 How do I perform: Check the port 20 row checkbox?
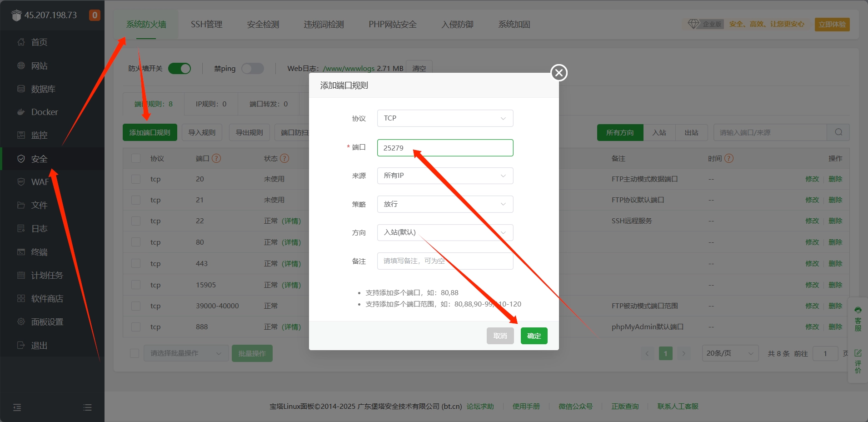point(136,179)
